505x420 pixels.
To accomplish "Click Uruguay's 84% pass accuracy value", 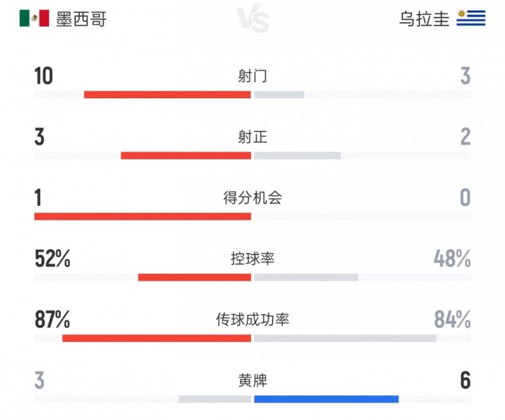I will point(452,320).
